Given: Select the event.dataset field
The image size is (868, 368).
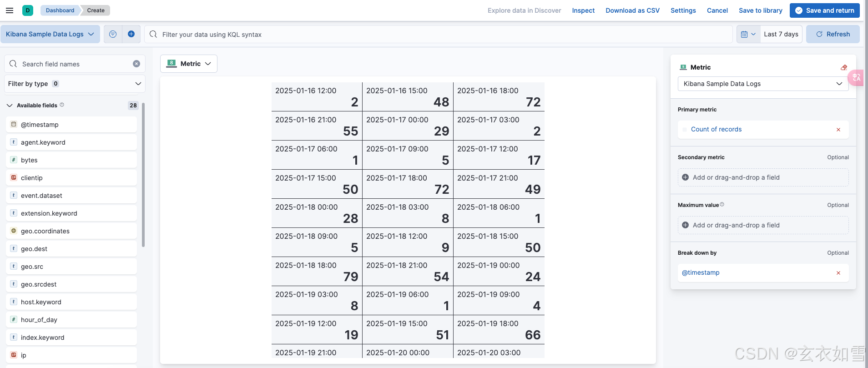Looking at the screenshot, I should point(71,195).
